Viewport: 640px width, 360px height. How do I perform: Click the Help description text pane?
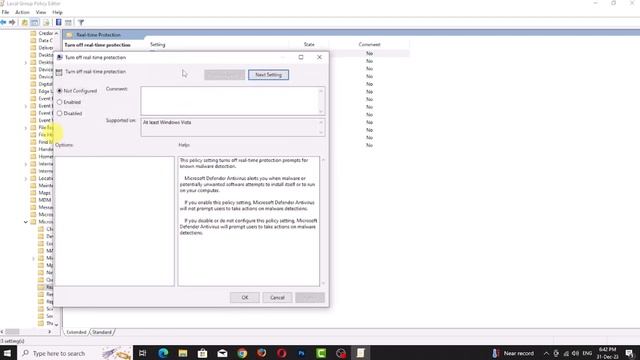click(x=249, y=221)
